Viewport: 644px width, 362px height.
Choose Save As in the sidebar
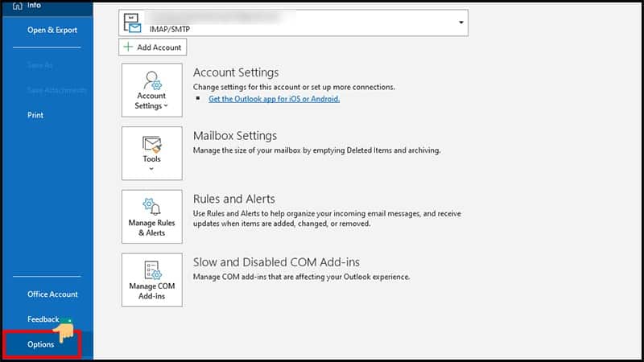click(40, 65)
